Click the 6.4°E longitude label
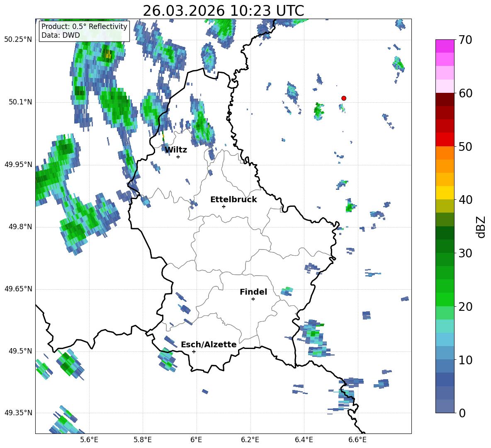Image resolution: width=491 pixels, height=448 pixels. point(304,440)
